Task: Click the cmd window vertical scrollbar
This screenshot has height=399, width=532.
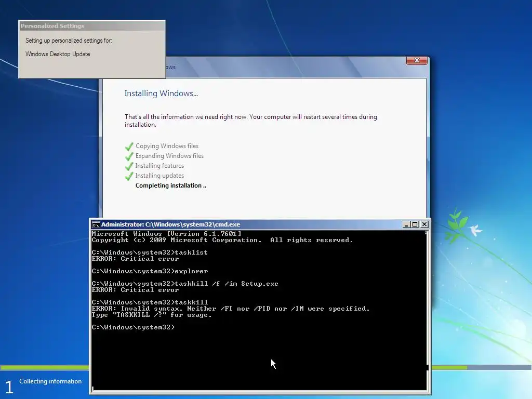Action: (427, 310)
